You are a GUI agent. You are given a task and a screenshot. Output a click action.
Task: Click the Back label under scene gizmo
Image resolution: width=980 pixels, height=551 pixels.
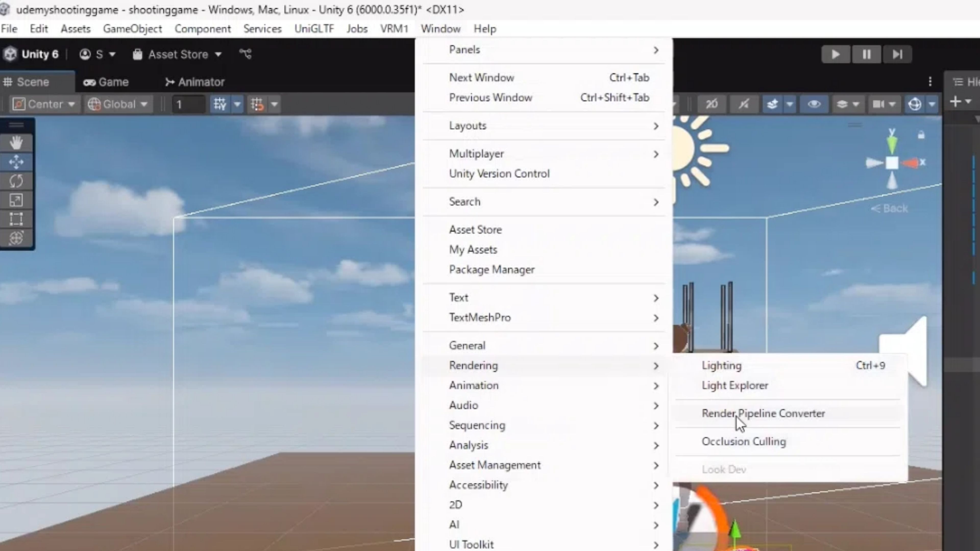[889, 208]
